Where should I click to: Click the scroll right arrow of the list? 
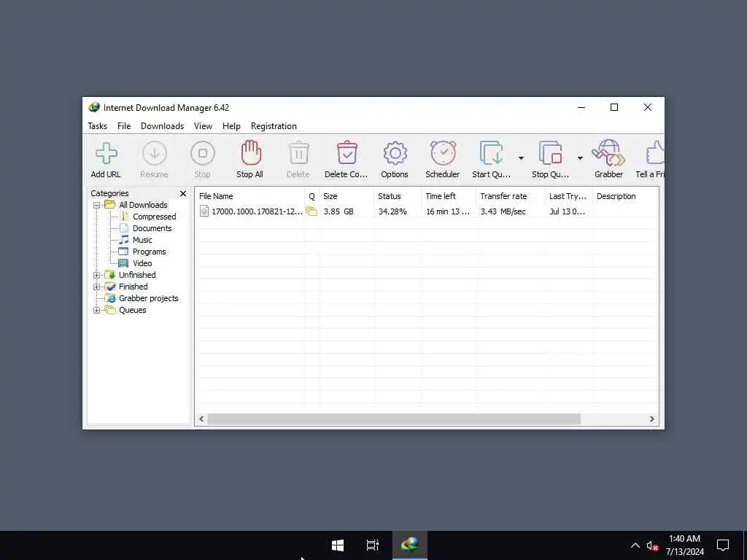click(x=651, y=419)
